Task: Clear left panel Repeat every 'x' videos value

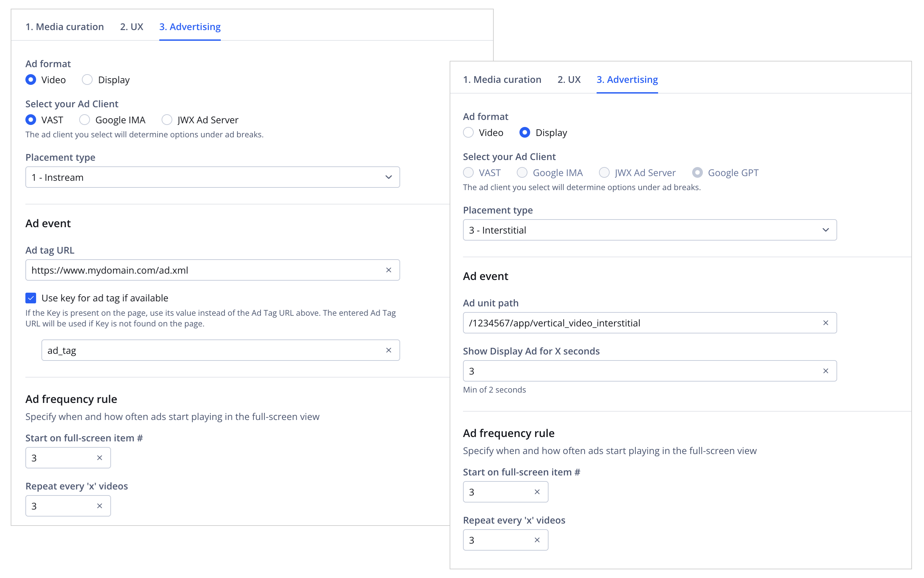Action: [99, 506]
